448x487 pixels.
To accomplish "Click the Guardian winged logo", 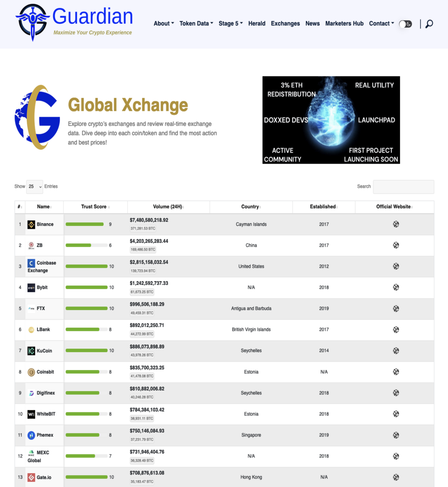I will pyautogui.click(x=32, y=21).
